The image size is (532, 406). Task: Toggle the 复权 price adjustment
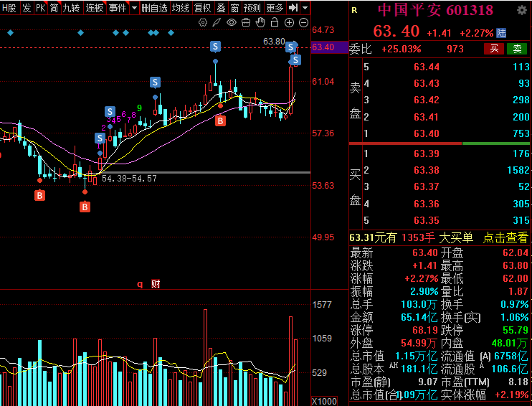click(x=203, y=7)
